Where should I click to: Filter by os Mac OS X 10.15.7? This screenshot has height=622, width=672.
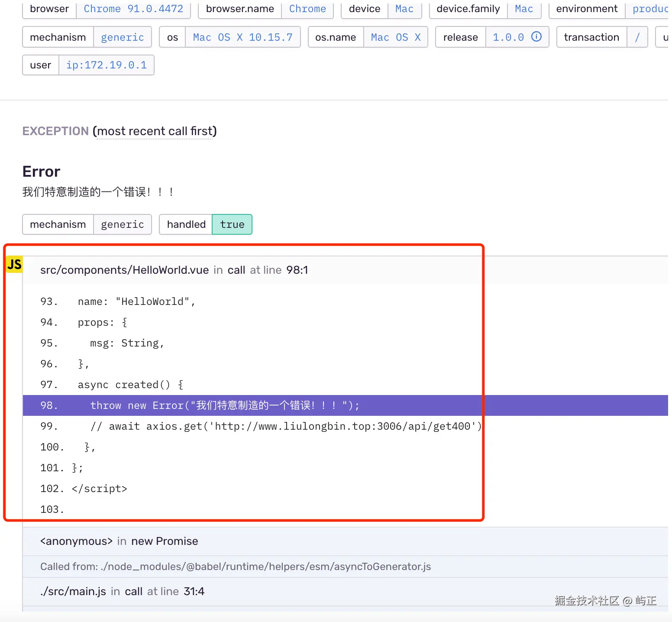tap(243, 37)
